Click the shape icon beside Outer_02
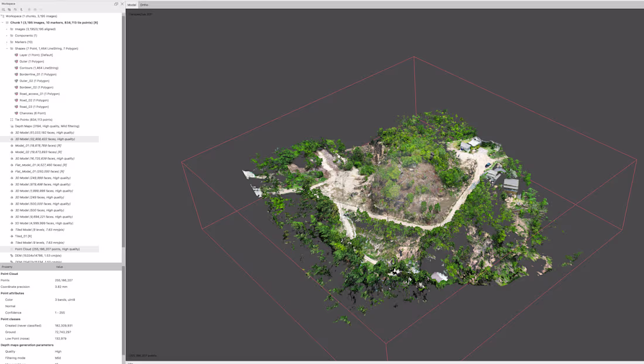Image resolution: width=644 pixels, height=364 pixels. tap(16, 81)
